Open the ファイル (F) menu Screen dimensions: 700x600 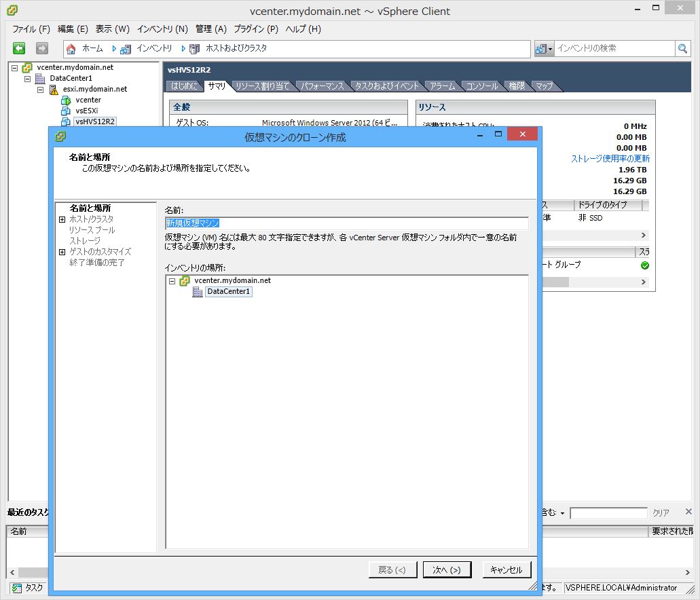[31, 29]
